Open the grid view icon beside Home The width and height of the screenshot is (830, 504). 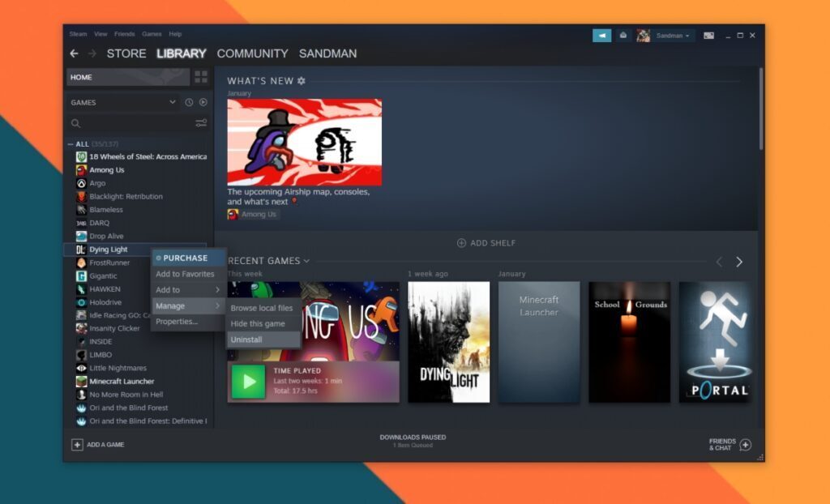tap(202, 77)
